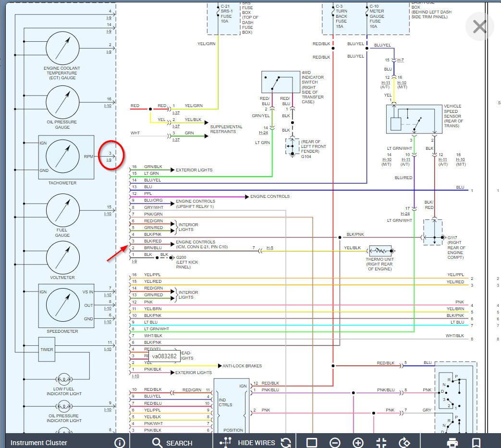
Task: Click the Instrument Cluster title label
Action: (39, 442)
